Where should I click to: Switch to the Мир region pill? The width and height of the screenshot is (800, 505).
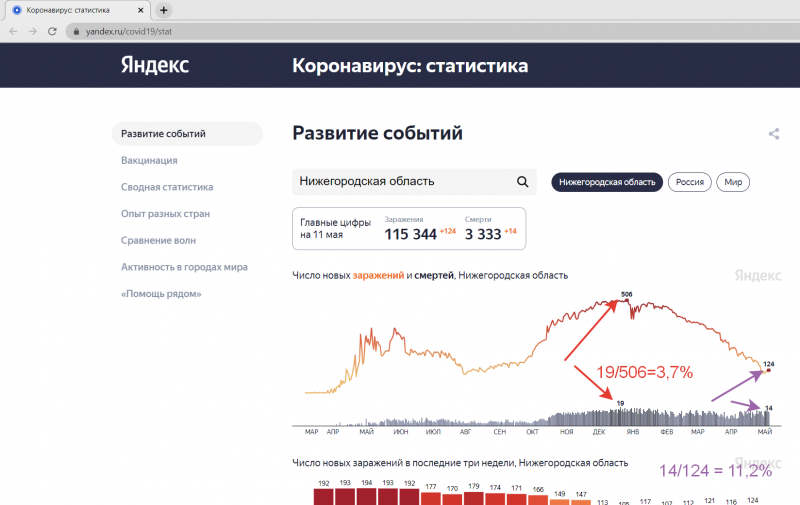click(x=733, y=182)
